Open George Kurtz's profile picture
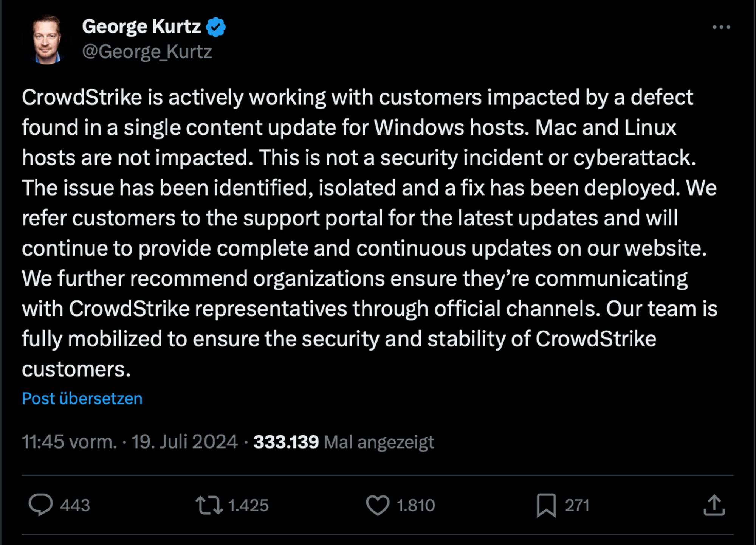The width and height of the screenshot is (756, 545). (46, 40)
